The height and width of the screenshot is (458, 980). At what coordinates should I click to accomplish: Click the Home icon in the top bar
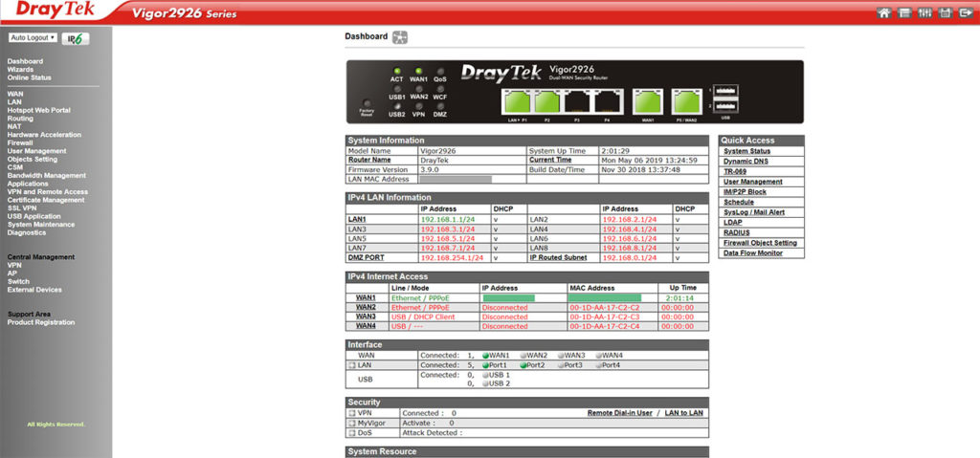[883, 12]
